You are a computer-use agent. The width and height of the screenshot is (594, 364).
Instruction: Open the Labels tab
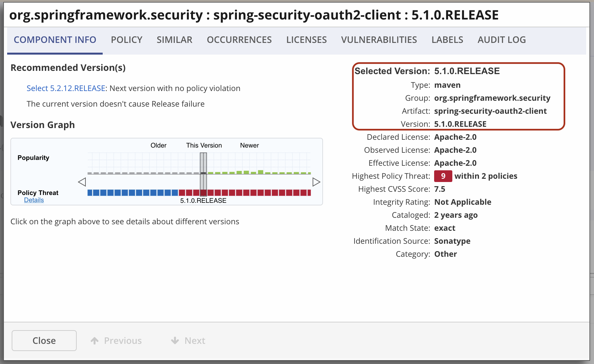click(x=447, y=40)
